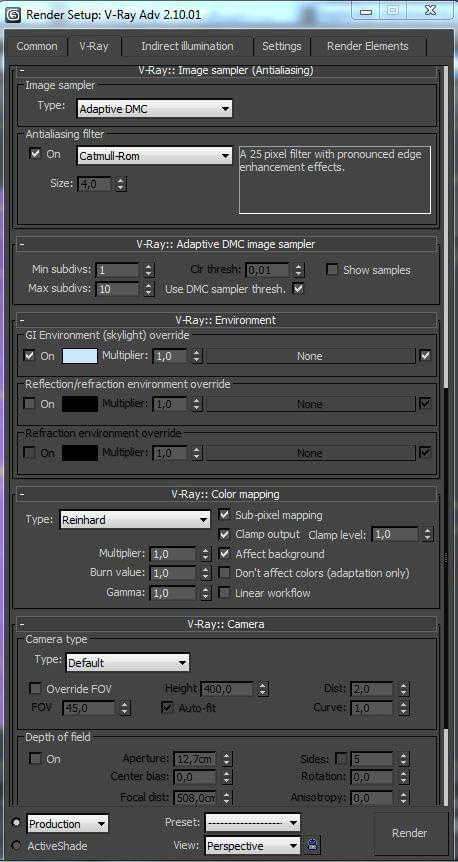Open the Image sampler Type dropdown

pos(154,109)
